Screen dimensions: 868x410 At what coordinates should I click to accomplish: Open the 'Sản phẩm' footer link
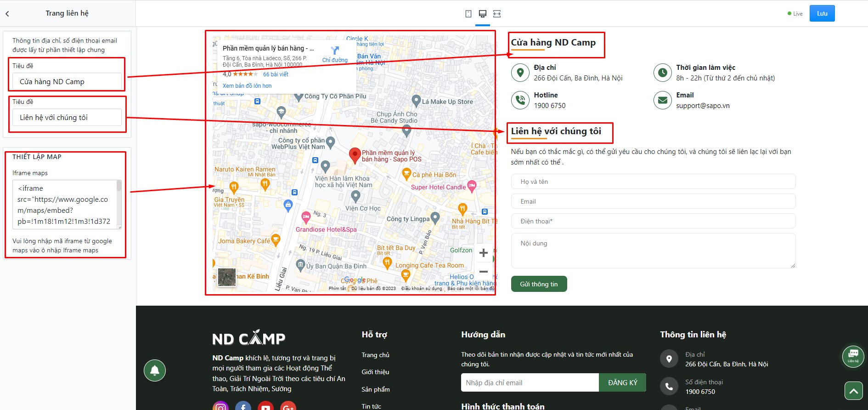(376, 389)
